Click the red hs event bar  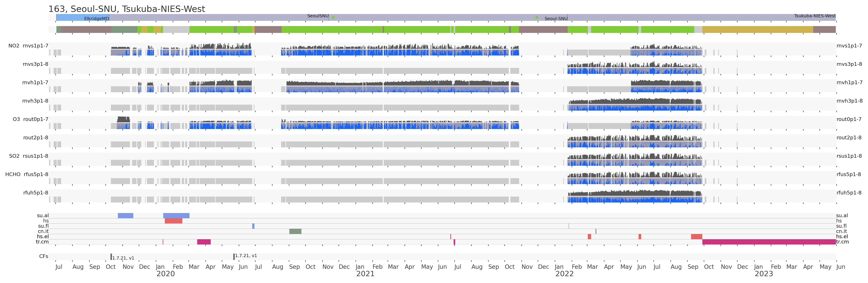(x=173, y=221)
